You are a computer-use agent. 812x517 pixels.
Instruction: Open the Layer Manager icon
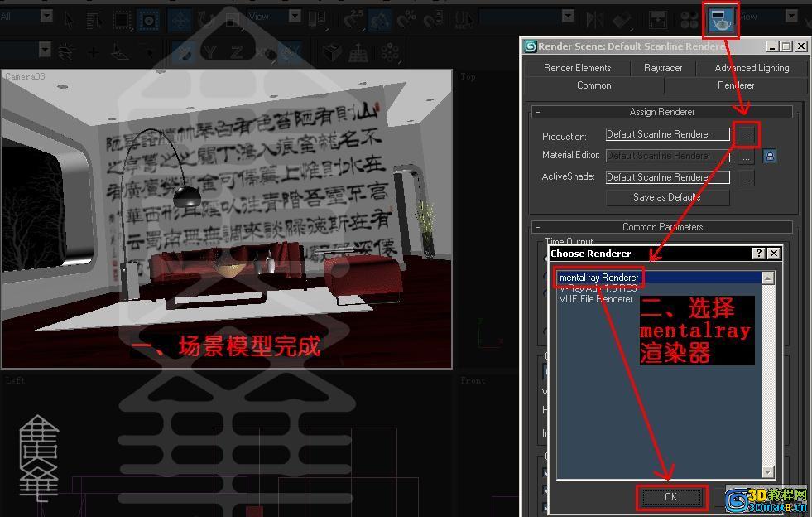click(658, 20)
